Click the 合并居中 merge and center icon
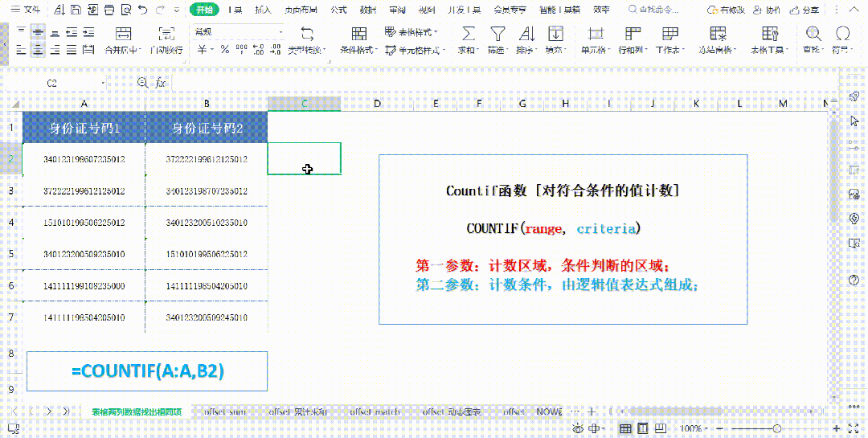Image resolution: width=868 pixels, height=438 pixels. 123,34
